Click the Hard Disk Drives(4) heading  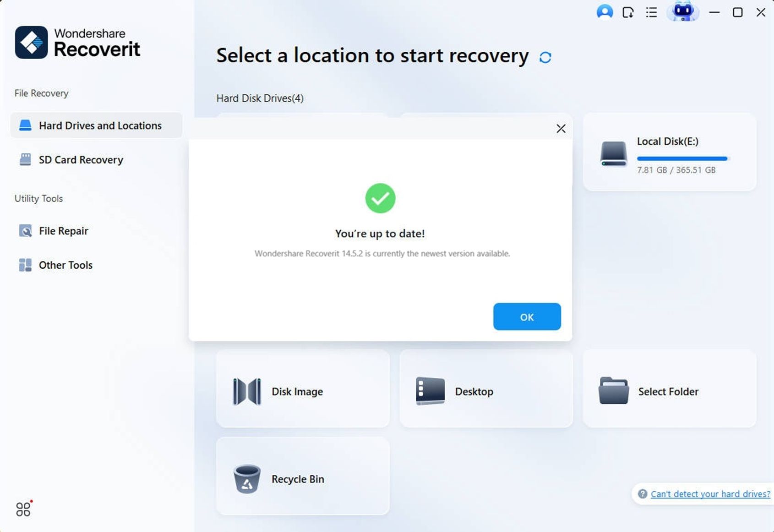(260, 98)
